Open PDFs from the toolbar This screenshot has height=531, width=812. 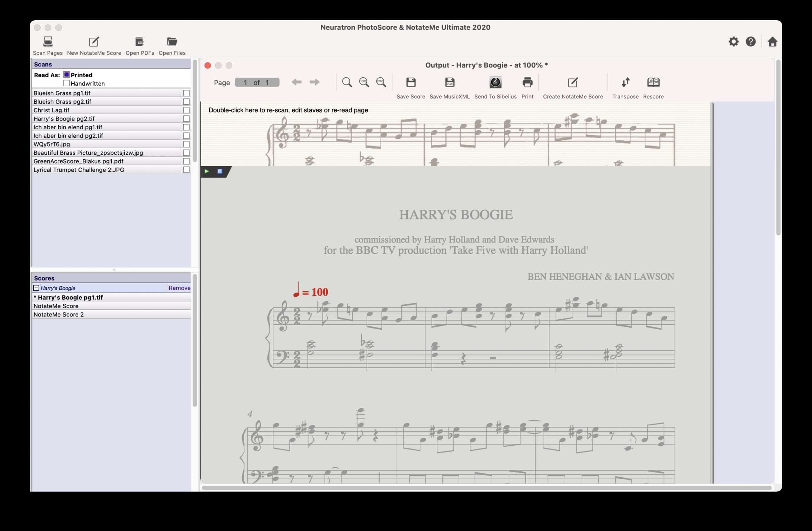tap(140, 46)
